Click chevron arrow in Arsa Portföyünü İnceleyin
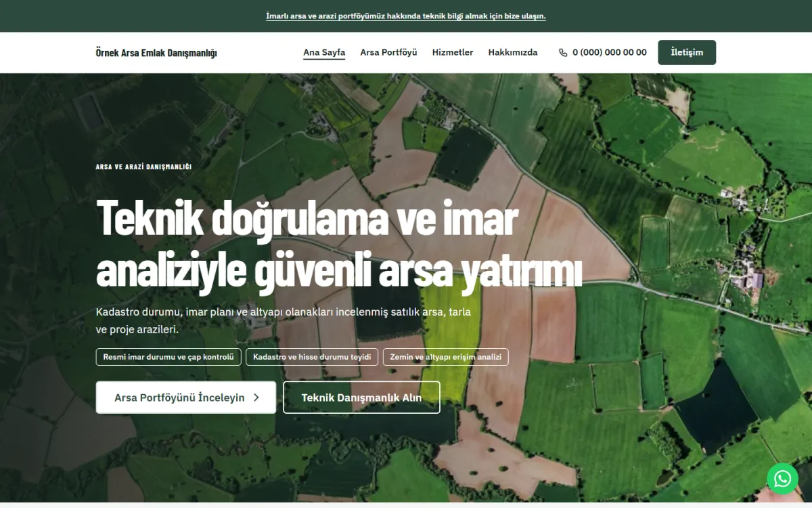812x508 pixels. click(x=256, y=398)
